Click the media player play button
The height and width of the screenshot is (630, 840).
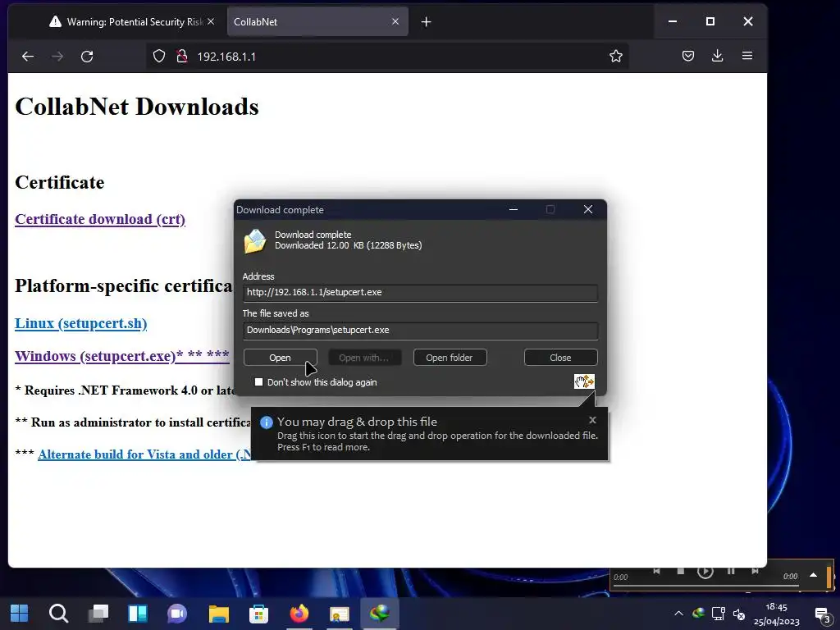(705, 572)
